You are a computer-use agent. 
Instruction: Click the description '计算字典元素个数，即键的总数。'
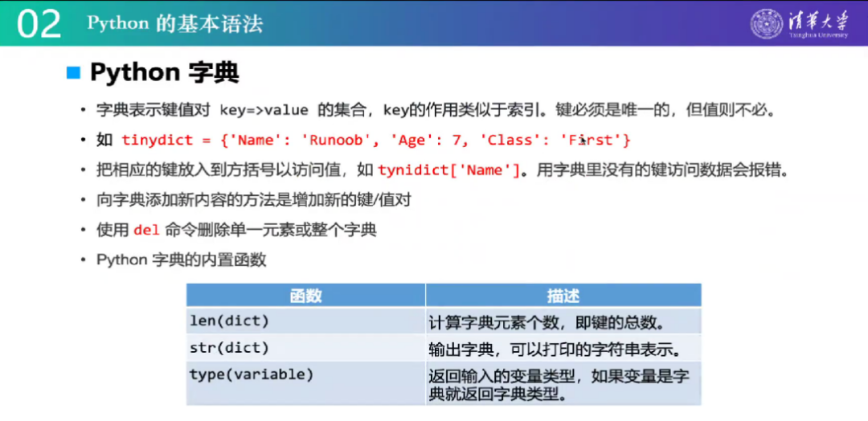547,322
